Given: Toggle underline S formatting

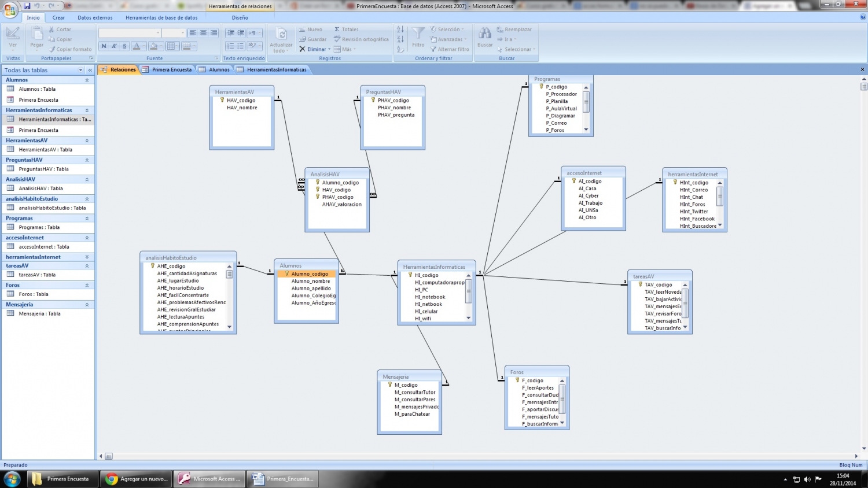Looking at the screenshot, I should 124,46.
